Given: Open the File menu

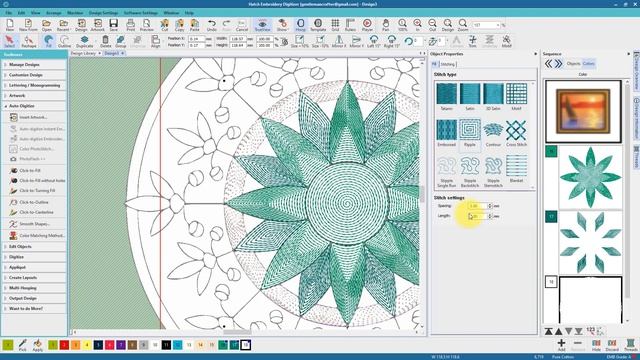Looking at the screenshot, I should point(8,13).
